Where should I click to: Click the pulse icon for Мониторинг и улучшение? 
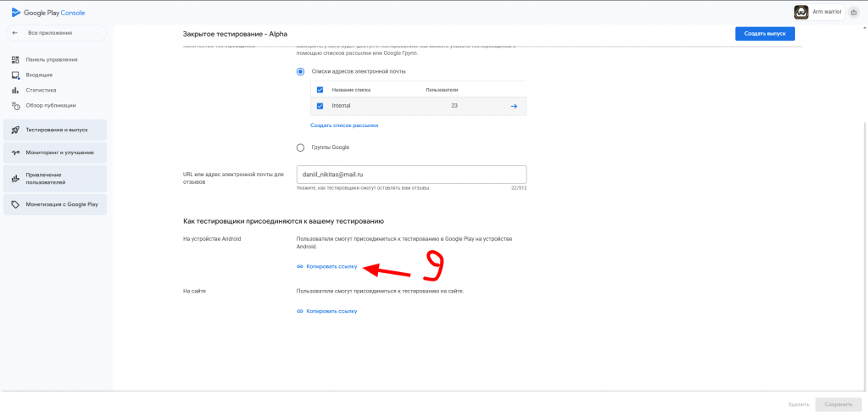point(15,153)
